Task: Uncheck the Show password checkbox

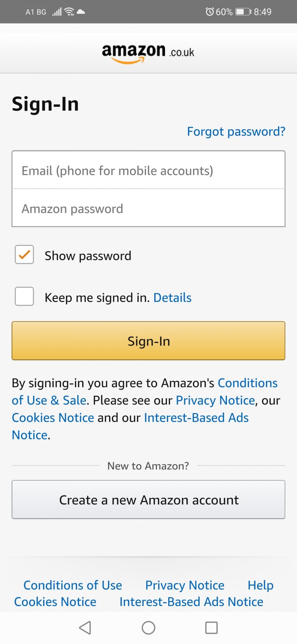Action: (25, 255)
